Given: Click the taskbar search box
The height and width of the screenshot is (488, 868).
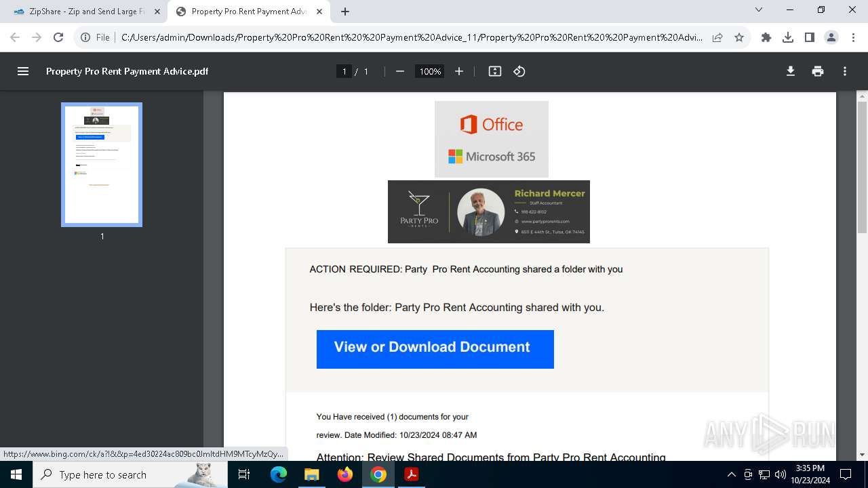Looking at the screenshot, I should tap(130, 474).
